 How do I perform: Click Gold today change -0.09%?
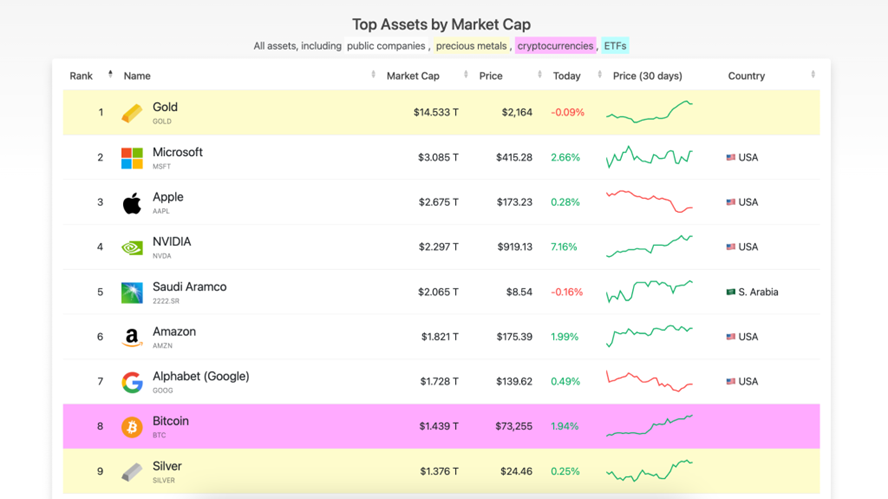coord(567,112)
